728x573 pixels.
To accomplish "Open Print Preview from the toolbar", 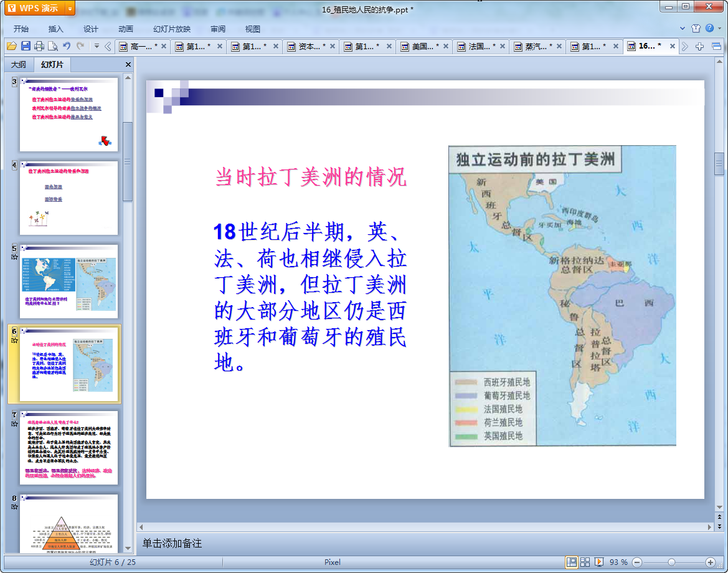I will [53, 46].
